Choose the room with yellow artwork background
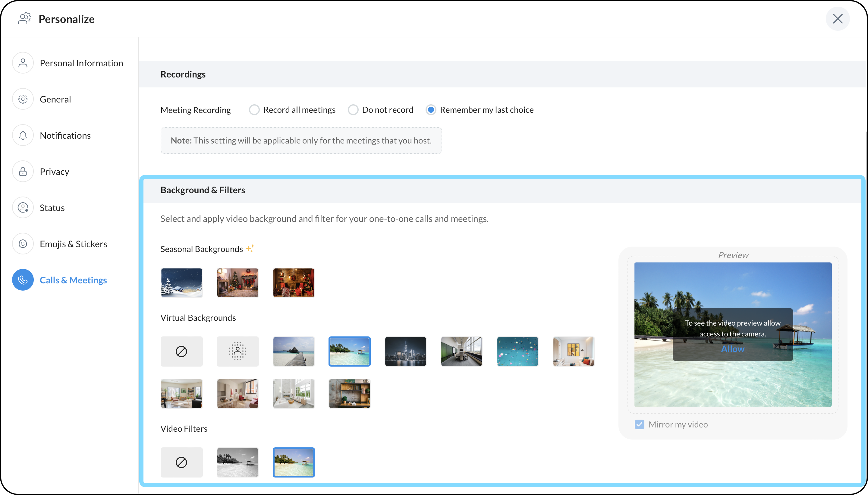This screenshot has width=868, height=495. tap(574, 352)
